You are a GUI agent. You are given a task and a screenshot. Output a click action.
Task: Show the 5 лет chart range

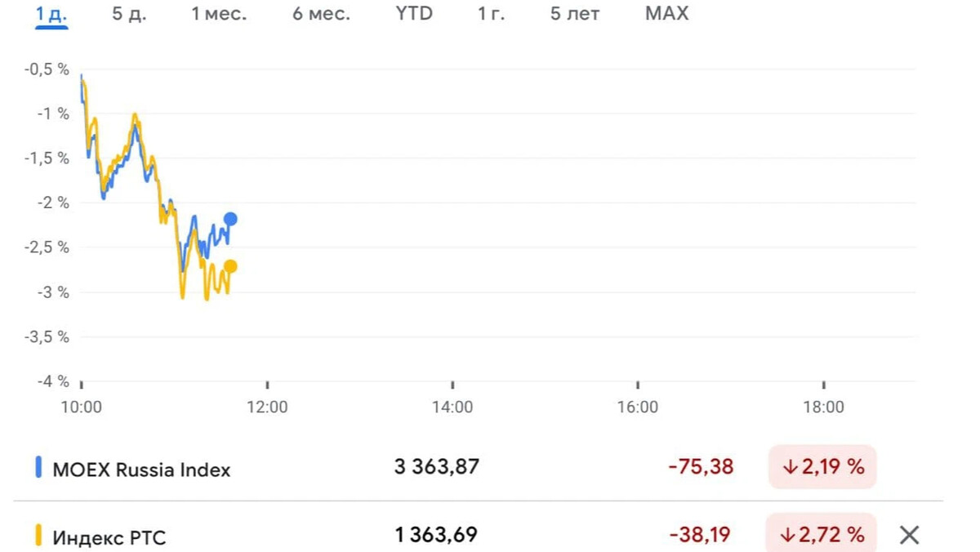pyautogui.click(x=575, y=14)
